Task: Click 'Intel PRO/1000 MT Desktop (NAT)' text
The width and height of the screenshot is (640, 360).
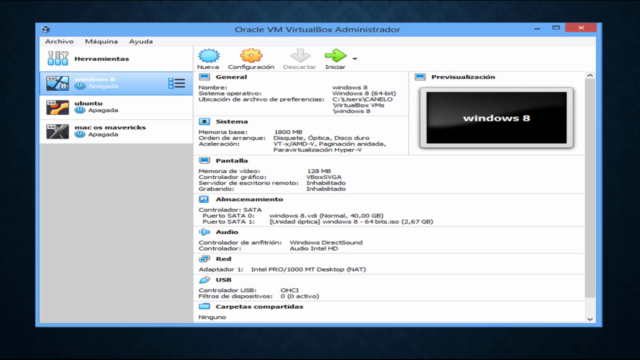Action: coord(308,269)
